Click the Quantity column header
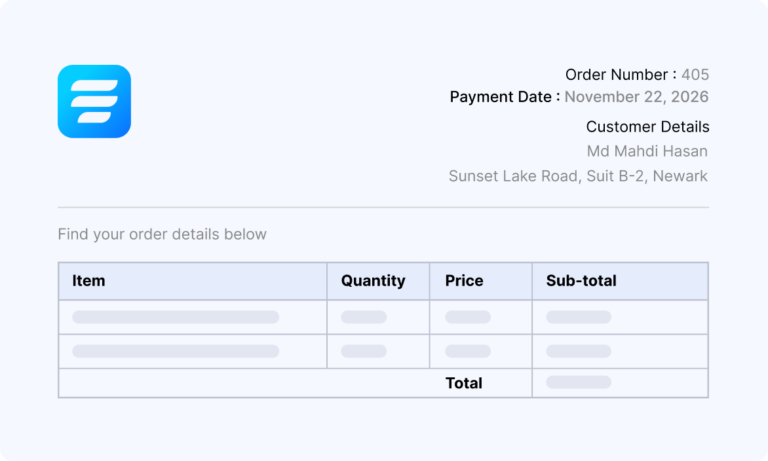The image size is (768, 461). point(373,281)
